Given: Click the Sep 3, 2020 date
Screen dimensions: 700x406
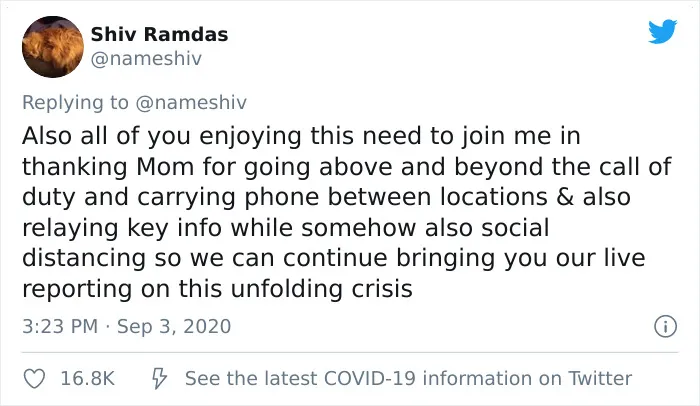Looking at the screenshot, I should click(174, 326).
